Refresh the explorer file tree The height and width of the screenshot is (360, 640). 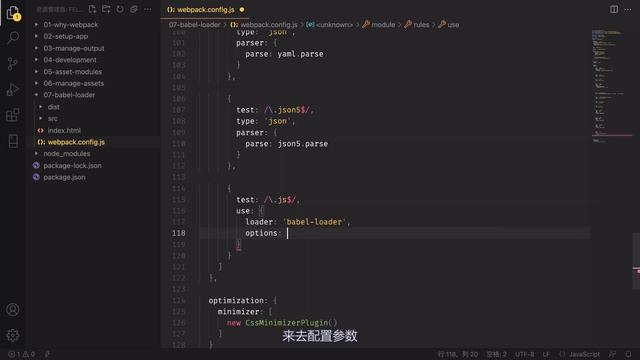(120, 9)
